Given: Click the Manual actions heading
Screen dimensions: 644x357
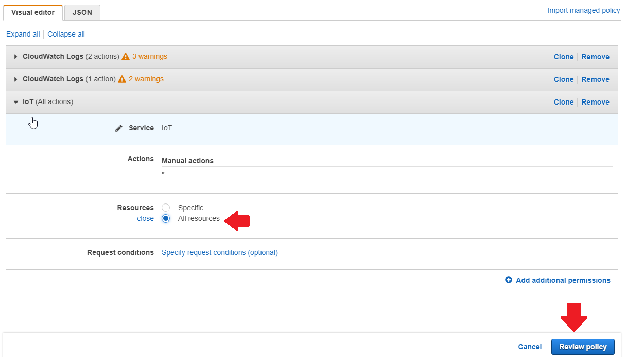Looking at the screenshot, I should (x=187, y=161).
